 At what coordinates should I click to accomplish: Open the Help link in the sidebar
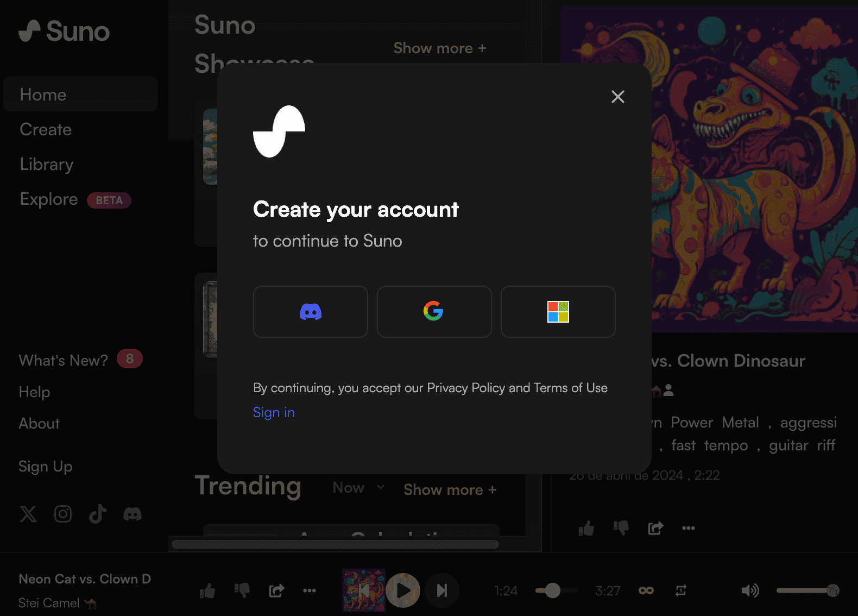pos(35,392)
